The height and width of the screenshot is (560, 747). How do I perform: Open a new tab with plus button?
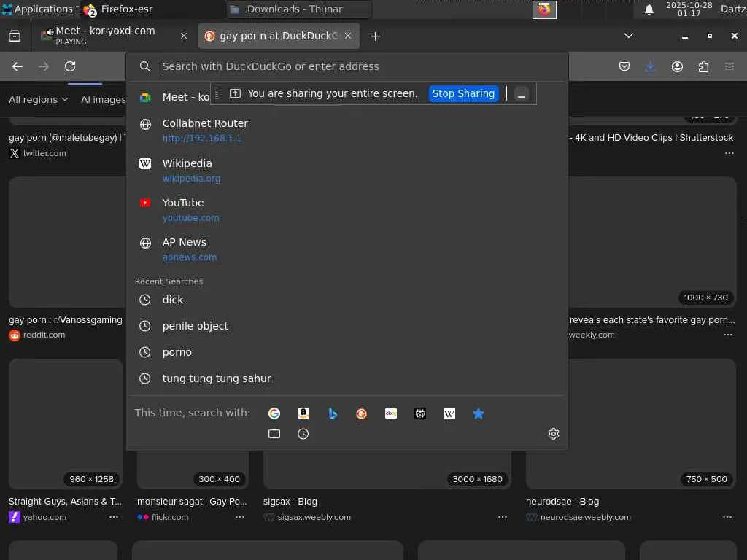point(375,36)
